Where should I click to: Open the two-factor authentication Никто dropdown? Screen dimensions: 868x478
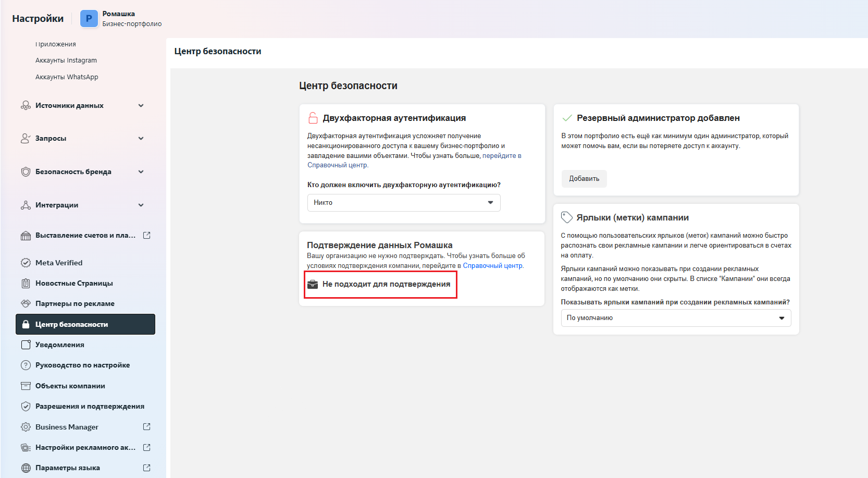pyautogui.click(x=403, y=203)
